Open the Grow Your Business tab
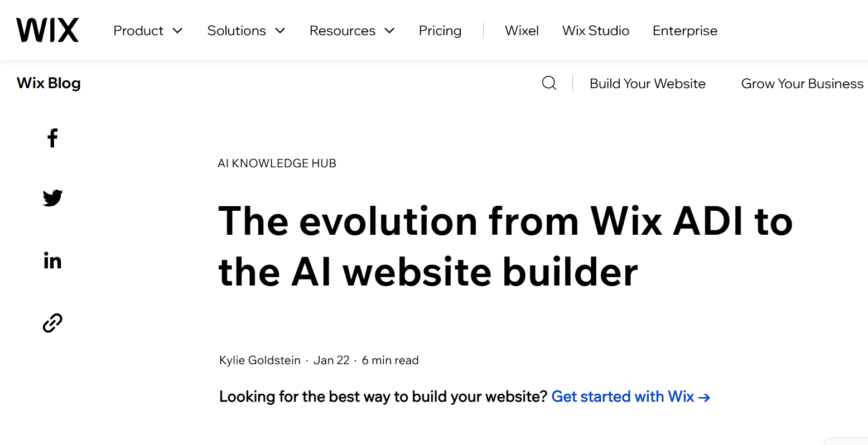 point(802,83)
